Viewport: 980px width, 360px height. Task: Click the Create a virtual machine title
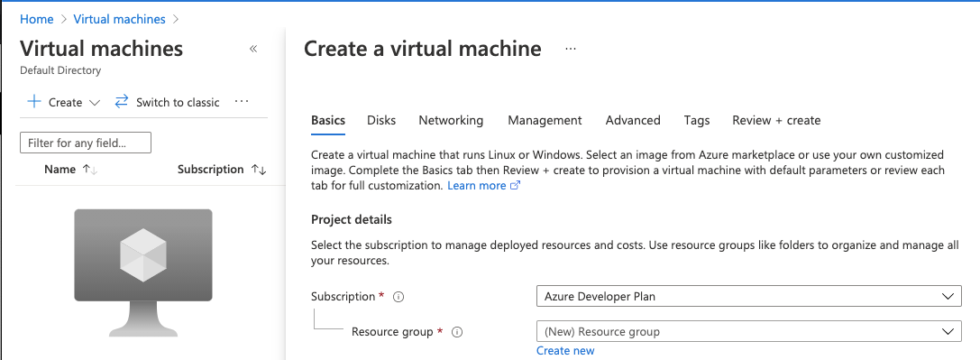click(x=423, y=49)
